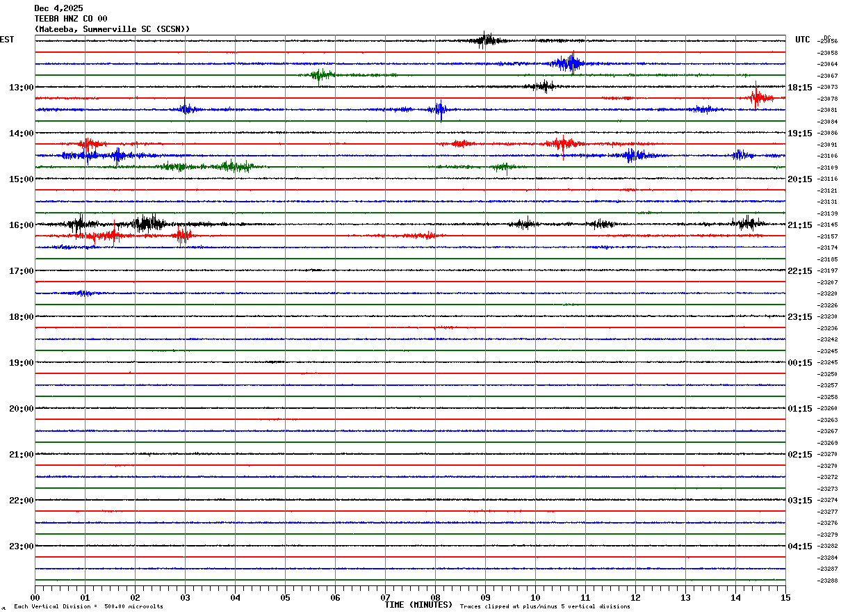This screenshot has height=616, width=841.
Task: Click the 16:00 EST time label
Action: click(21, 225)
